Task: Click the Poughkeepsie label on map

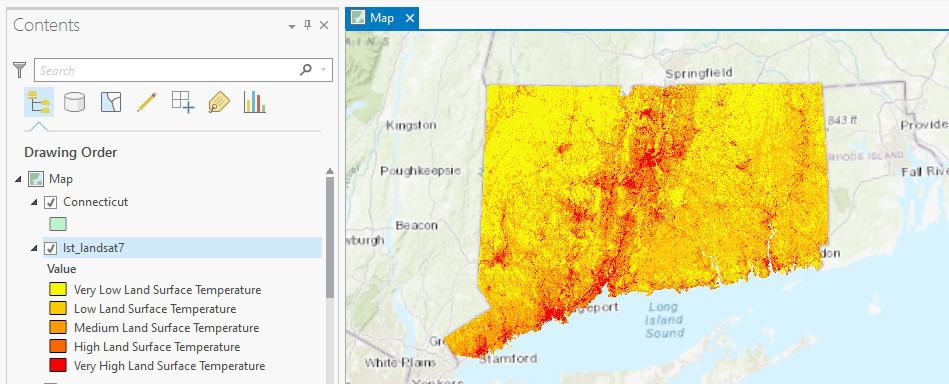Action: pos(421,171)
